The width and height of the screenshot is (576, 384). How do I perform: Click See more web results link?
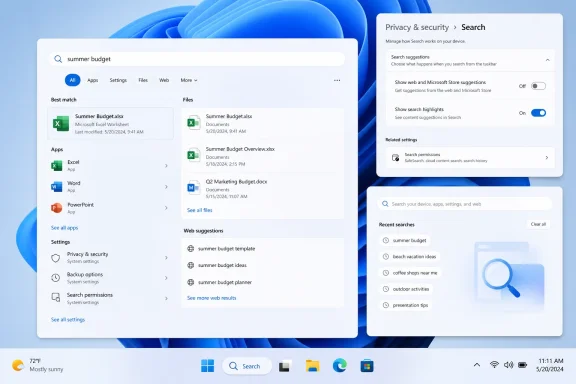point(212,298)
